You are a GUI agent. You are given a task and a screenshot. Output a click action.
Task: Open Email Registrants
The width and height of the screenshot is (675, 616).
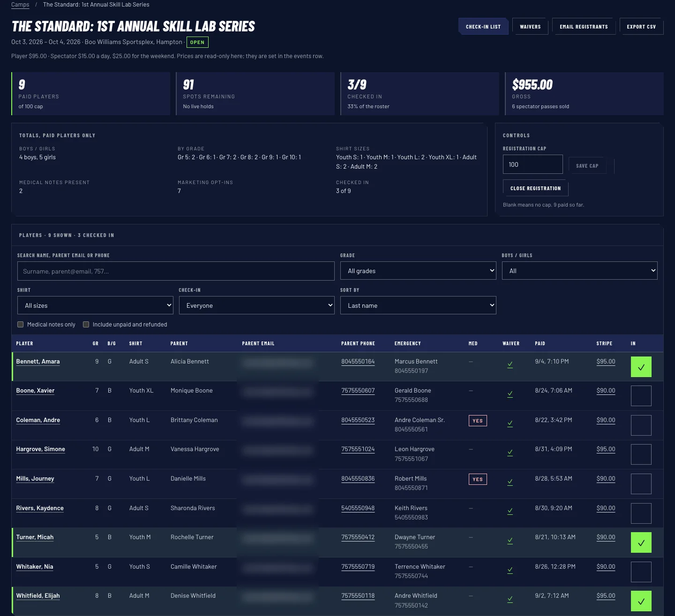click(584, 27)
